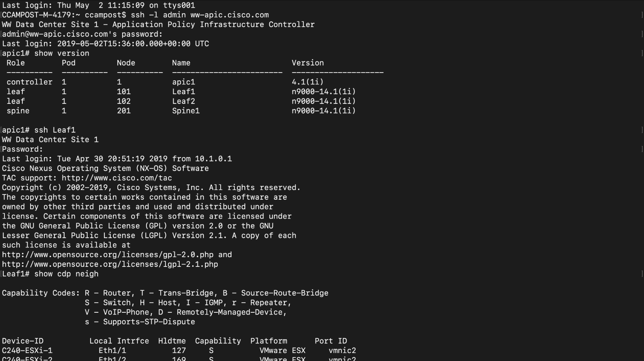Select Spine1 in the Name column

coord(186,111)
